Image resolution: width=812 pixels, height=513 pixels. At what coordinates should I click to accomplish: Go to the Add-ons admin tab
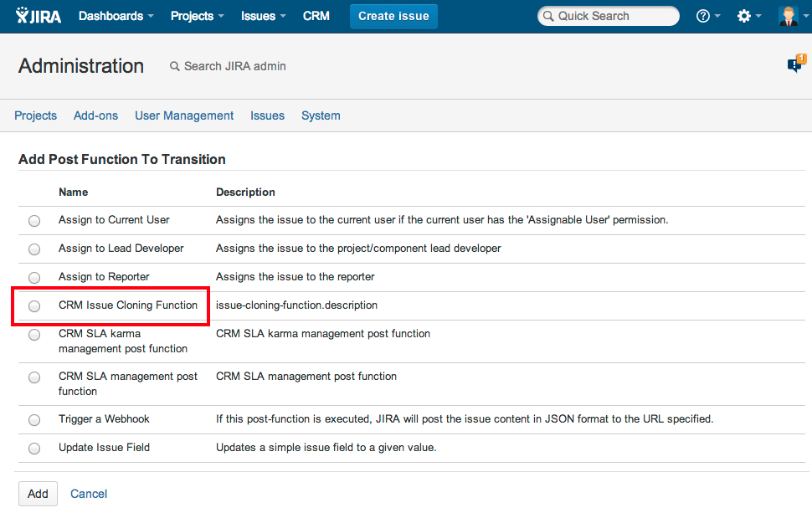point(95,115)
